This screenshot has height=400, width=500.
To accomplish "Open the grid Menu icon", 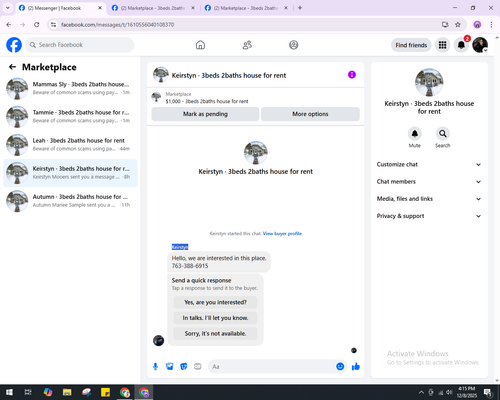I will point(442,45).
